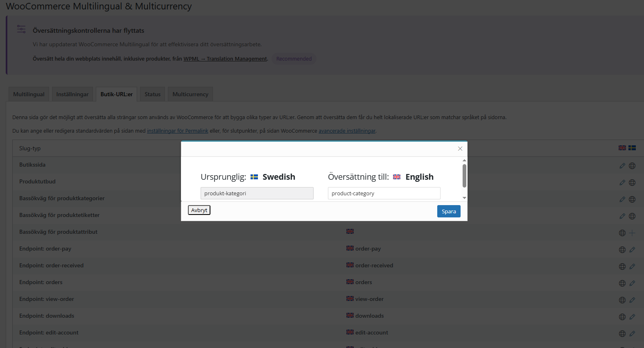The width and height of the screenshot is (644, 348).
Task: Switch to the Multicurrency tab
Action: [x=190, y=94]
